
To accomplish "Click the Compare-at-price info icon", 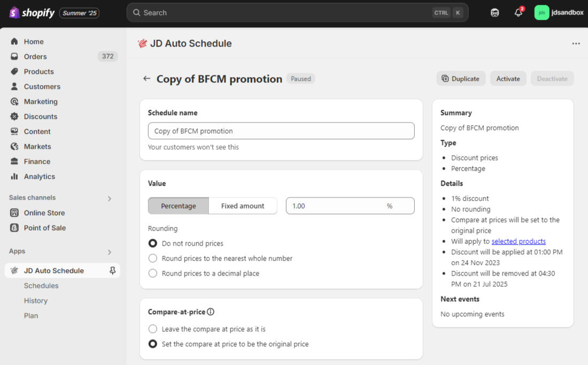I will 211,312.
